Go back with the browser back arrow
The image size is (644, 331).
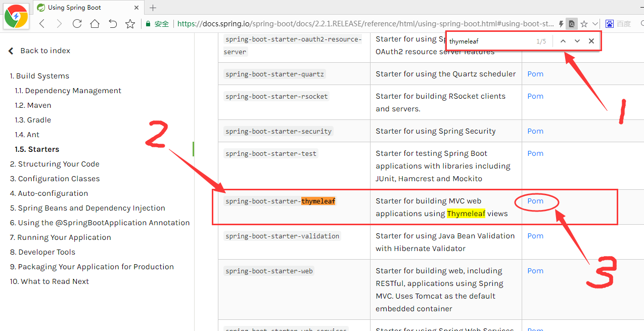pyautogui.click(x=42, y=24)
